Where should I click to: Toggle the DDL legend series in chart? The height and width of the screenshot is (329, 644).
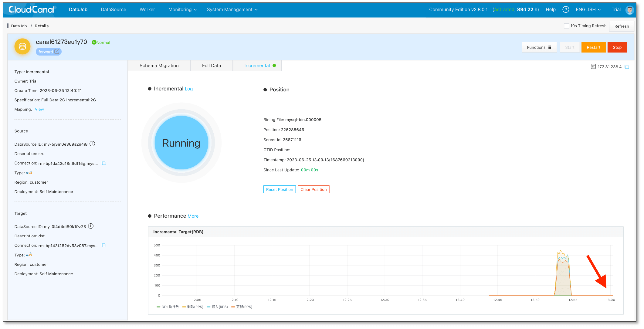click(168, 307)
